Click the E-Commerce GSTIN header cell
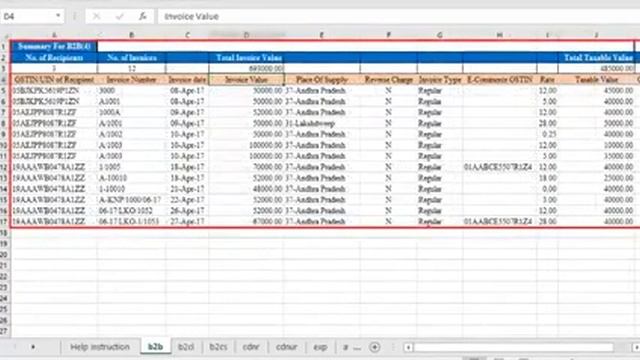The height and width of the screenshot is (360, 640). pyautogui.click(x=500, y=80)
